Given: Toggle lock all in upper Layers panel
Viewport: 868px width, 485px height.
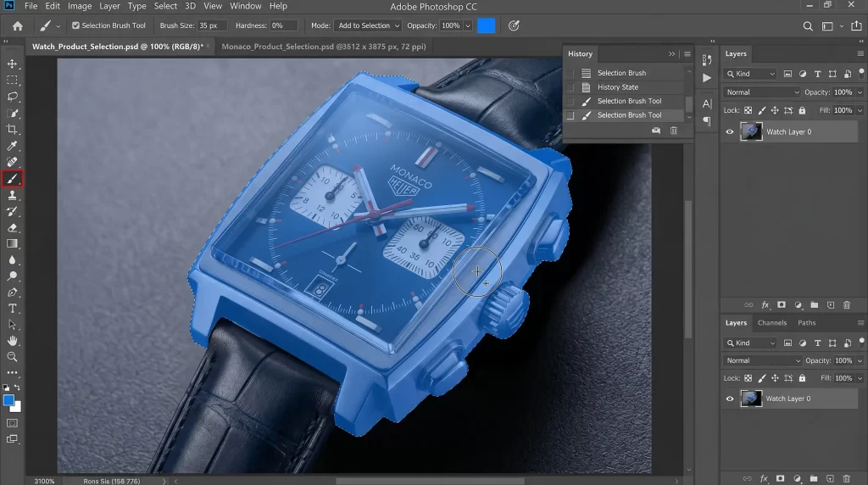Looking at the screenshot, I should 802,110.
